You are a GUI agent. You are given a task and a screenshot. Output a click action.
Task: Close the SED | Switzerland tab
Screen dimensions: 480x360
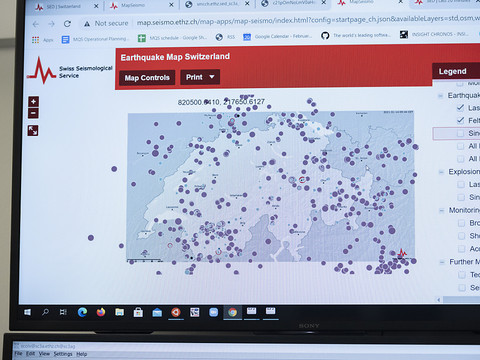pos(96,6)
